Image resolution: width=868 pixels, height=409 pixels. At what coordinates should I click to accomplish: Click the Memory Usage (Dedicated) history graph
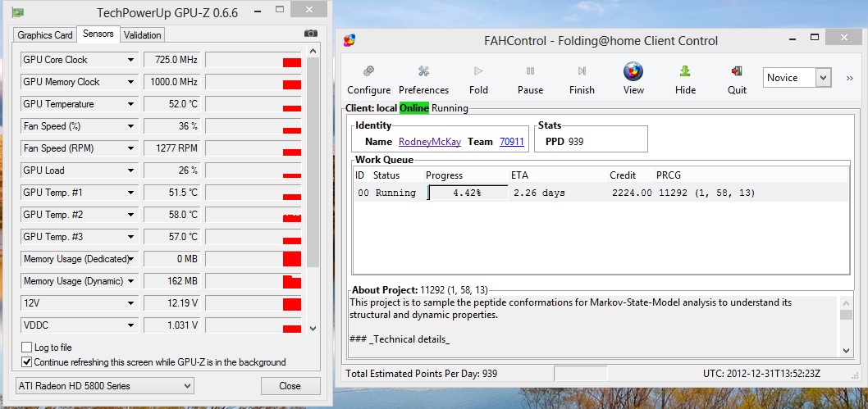[x=253, y=259]
